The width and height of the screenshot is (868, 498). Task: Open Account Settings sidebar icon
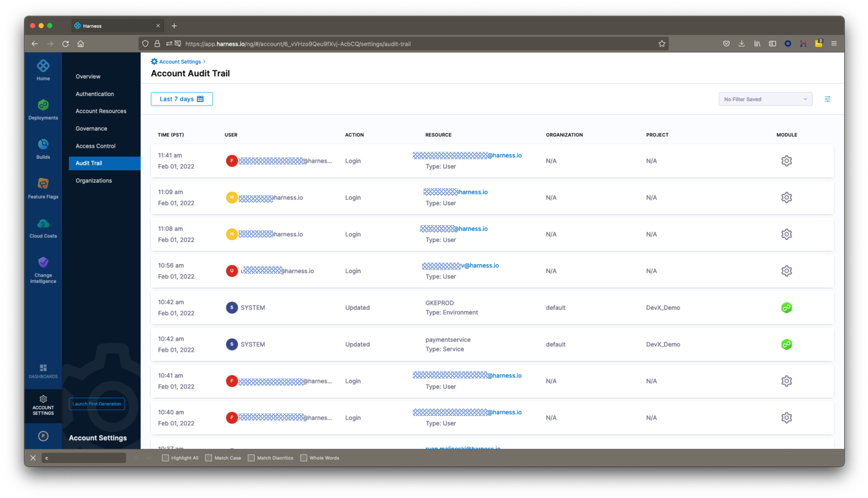coord(43,405)
